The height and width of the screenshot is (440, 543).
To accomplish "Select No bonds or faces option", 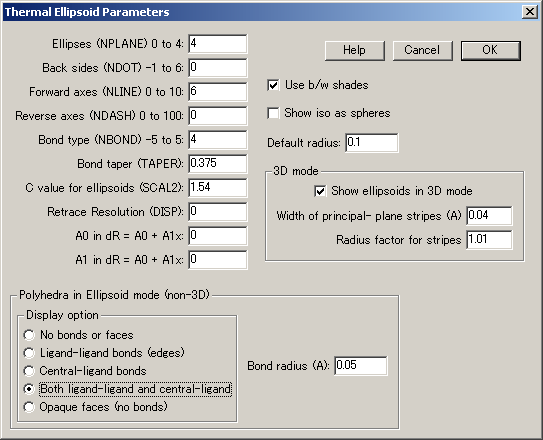I will [x=29, y=335].
